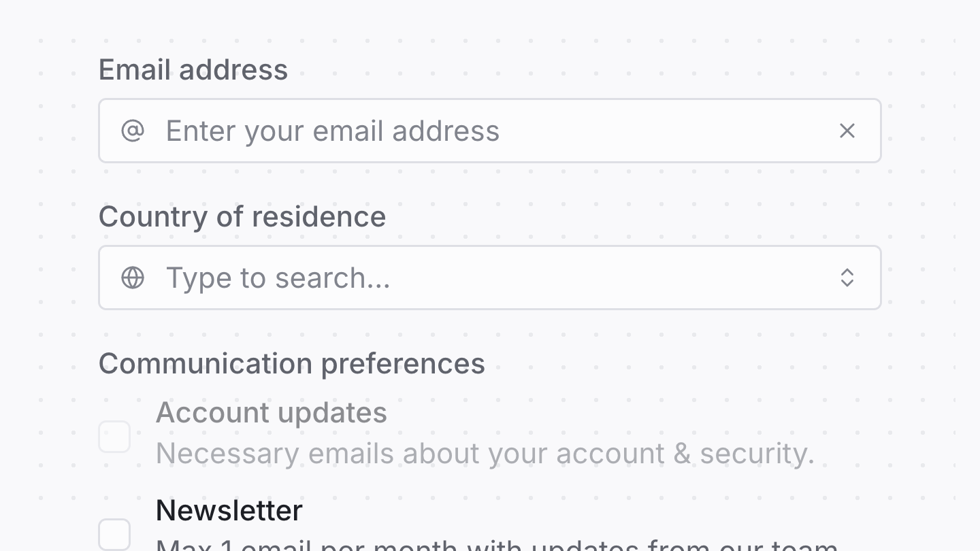This screenshot has height=551, width=980.
Task: Click "Enter your email address" placeholder text
Action: point(332,131)
